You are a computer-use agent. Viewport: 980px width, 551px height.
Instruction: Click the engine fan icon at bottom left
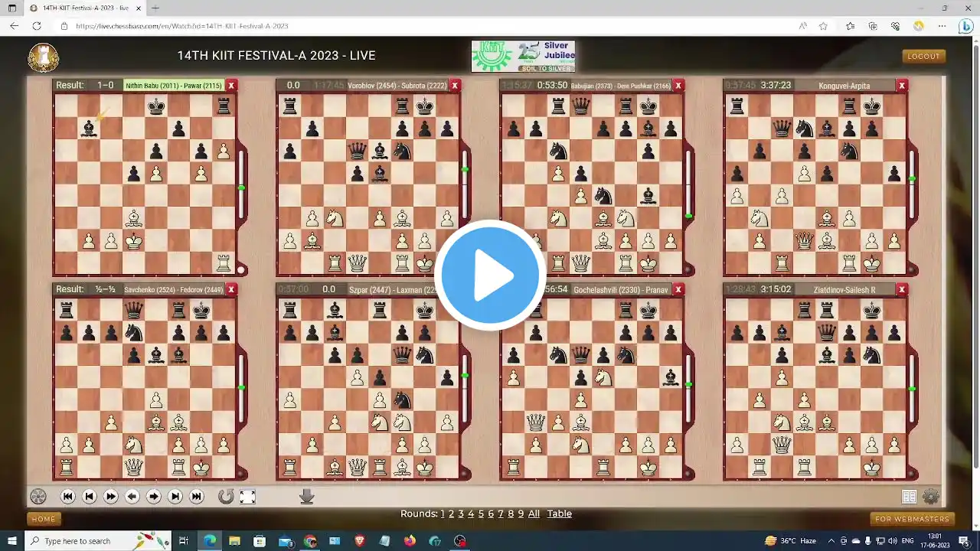click(x=38, y=497)
